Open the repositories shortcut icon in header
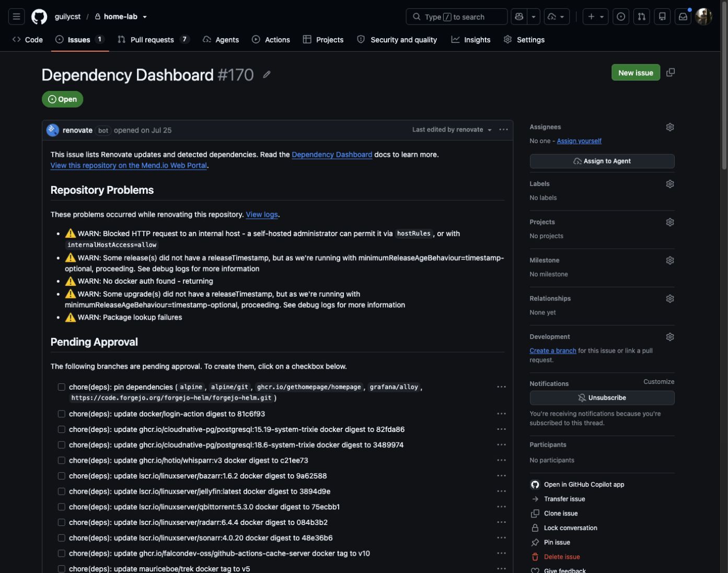This screenshot has height=573, width=728. coord(662,17)
